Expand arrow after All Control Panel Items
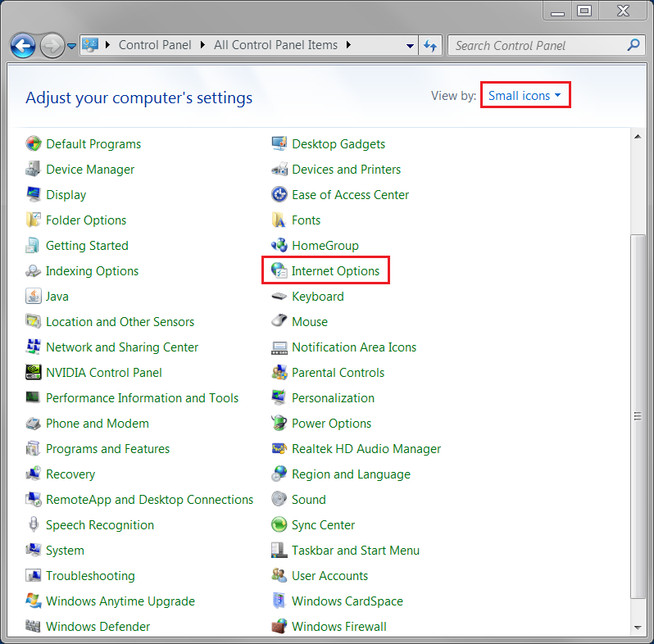 [x=348, y=45]
